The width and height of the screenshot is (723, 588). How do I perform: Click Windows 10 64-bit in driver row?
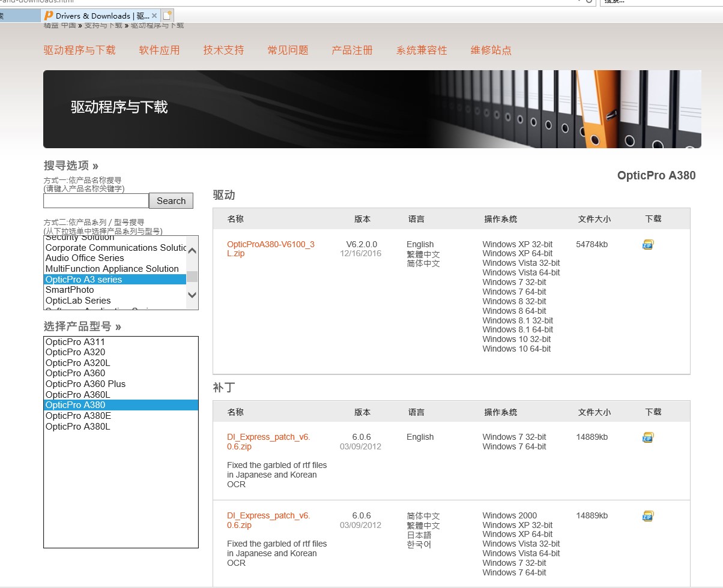click(516, 349)
